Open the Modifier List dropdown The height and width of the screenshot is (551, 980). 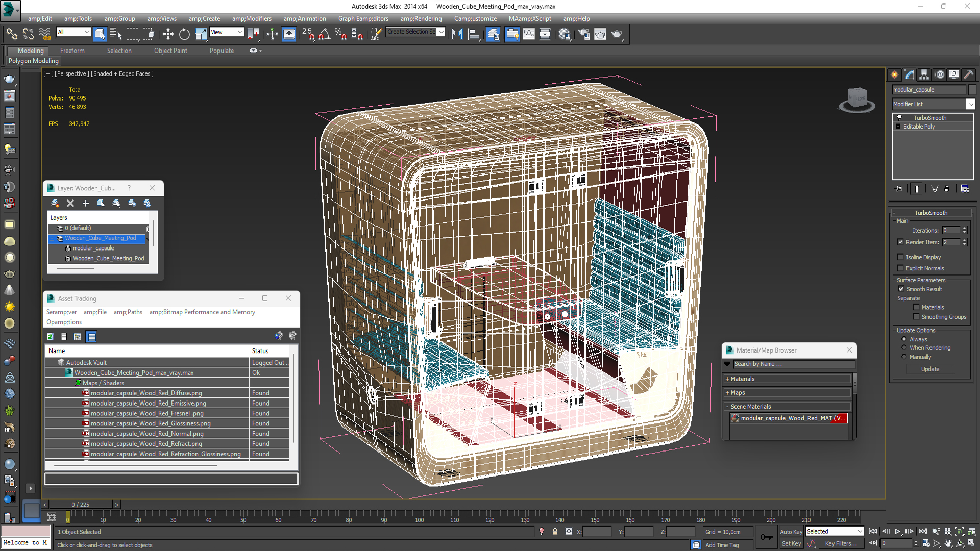point(970,104)
